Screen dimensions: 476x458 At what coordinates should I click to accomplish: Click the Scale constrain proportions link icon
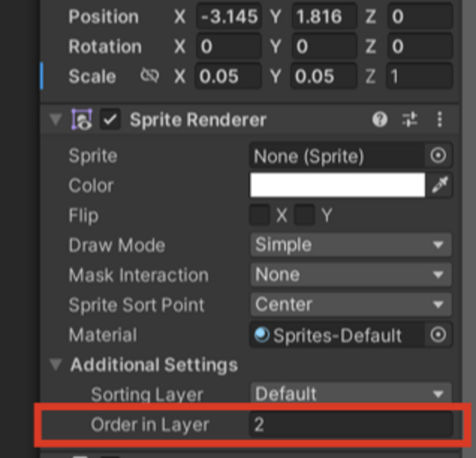(x=149, y=76)
